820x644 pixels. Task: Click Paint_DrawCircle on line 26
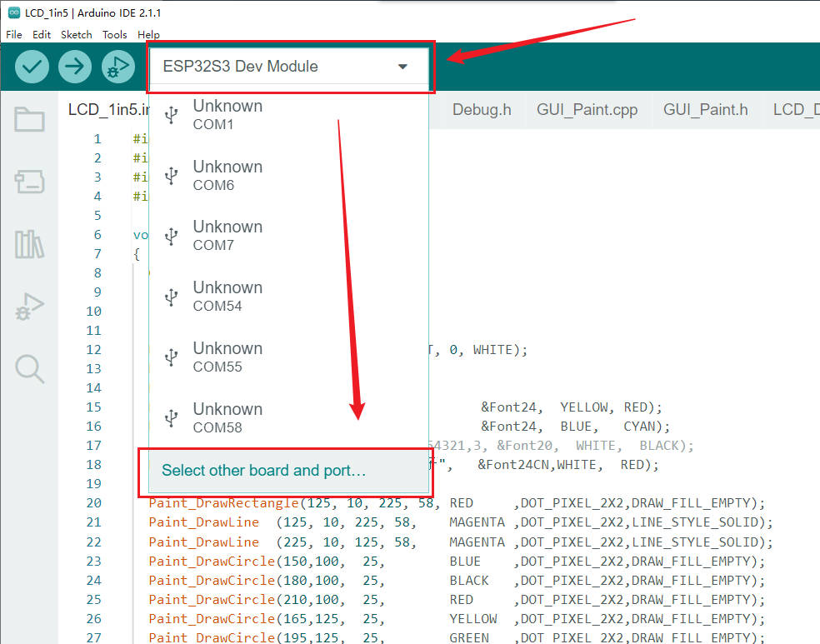click(x=212, y=619)
